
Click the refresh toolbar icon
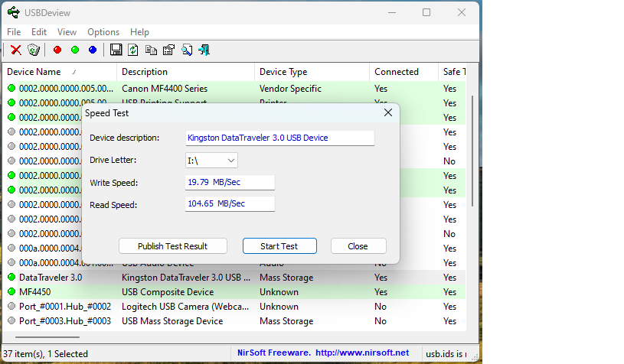(x=133, y=50)
